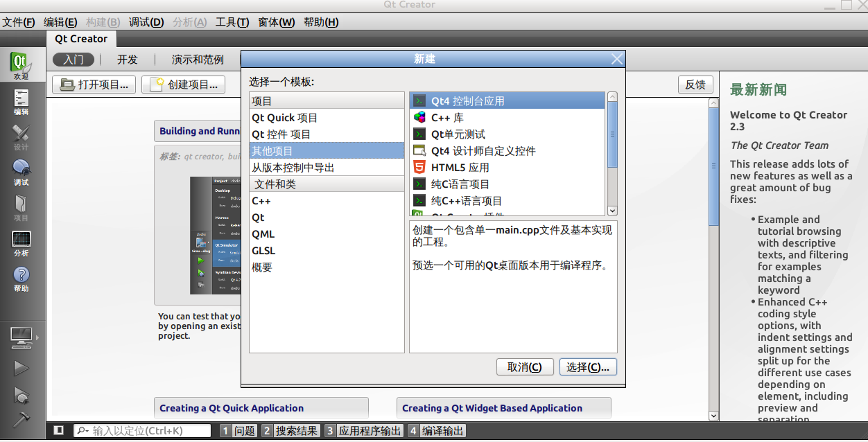Click the locator input 输入以定位(Ctrl+K)
The height and width of the screenshot is (442, 868).
pos(142,430)
